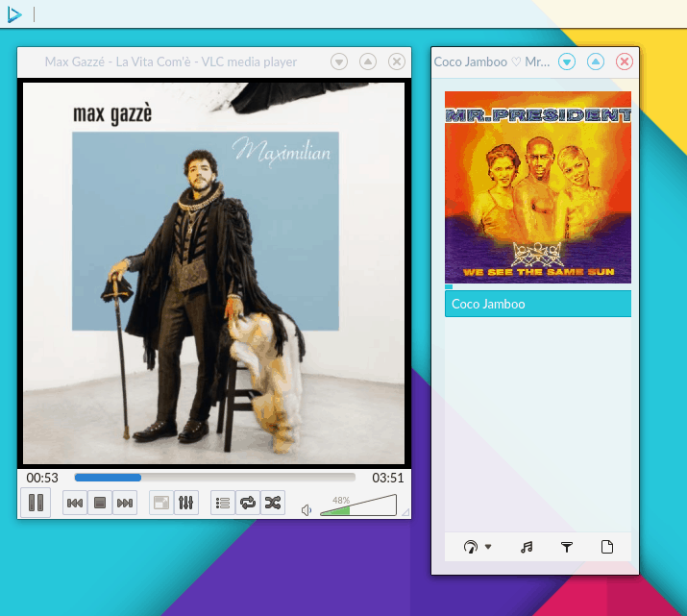Click the VLC window resize grip
This screenshot has height=616, width=687.
[405, 512]
